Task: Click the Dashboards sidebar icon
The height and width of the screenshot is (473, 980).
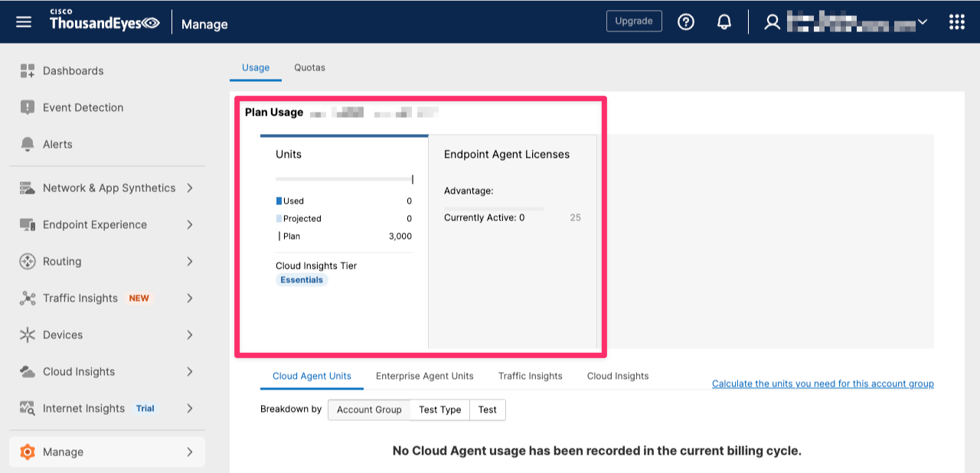Action: coord(28,71)
